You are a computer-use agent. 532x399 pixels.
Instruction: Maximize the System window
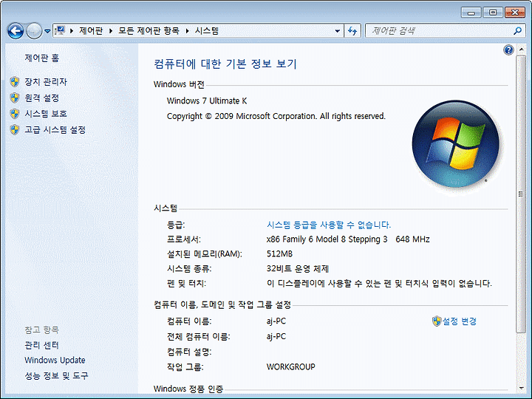coord(493,13)
